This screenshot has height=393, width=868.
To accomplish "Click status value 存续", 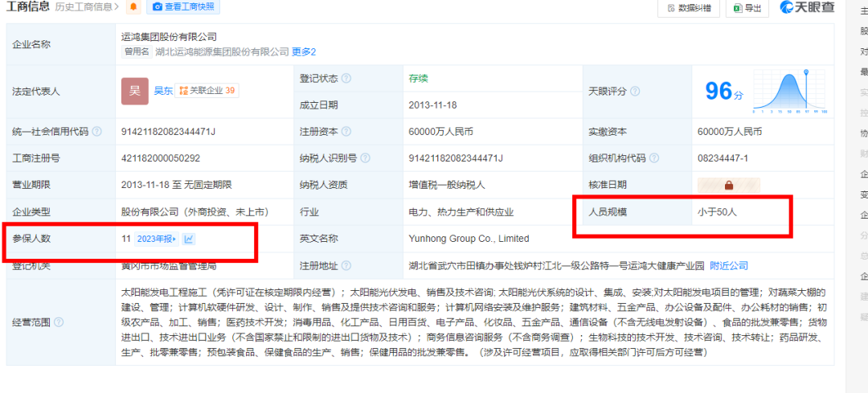I will pos(418,79).
